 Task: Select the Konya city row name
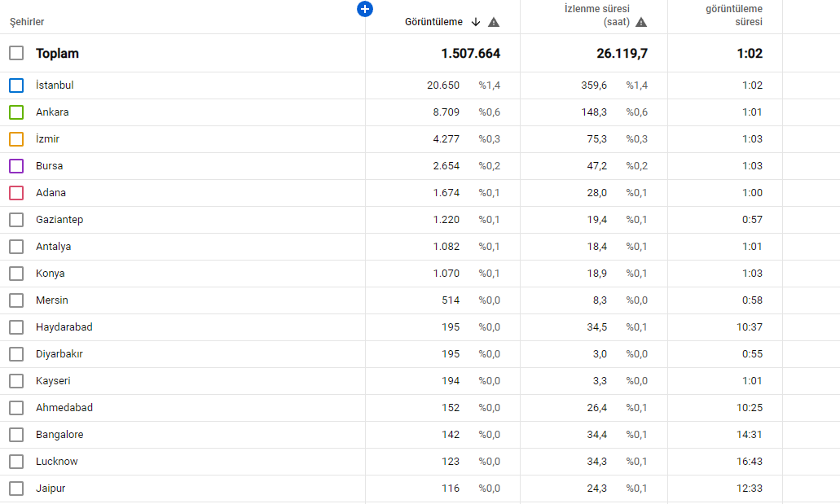[51, 273]
